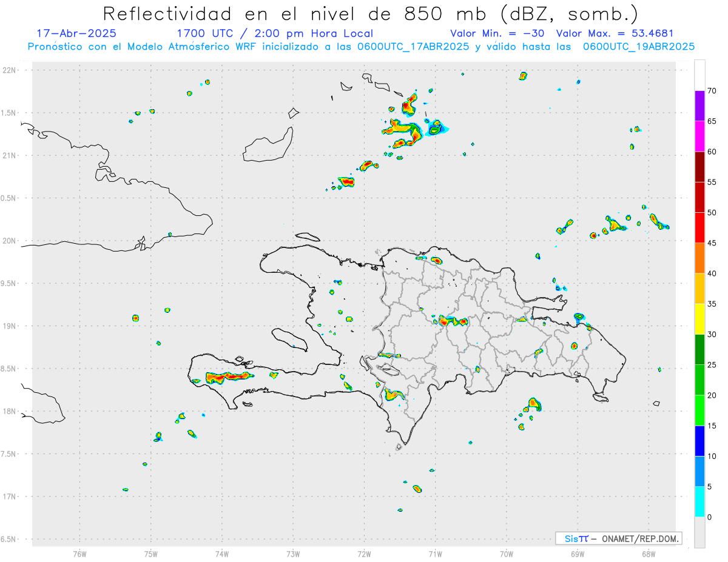Click the '72W' longitude label
The height and width of the screenshot is (562, 728).
coord(364,553)
